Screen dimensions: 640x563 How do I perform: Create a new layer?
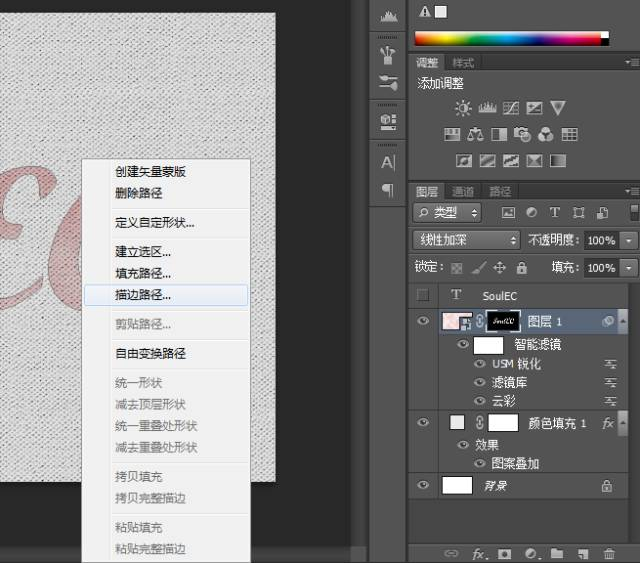(x=583, y=554)
